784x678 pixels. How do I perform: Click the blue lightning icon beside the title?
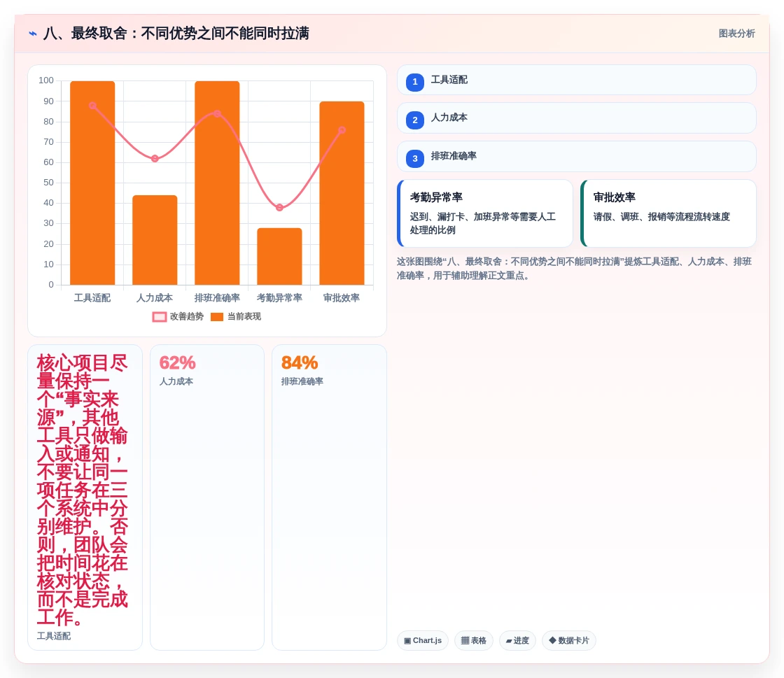33,34
